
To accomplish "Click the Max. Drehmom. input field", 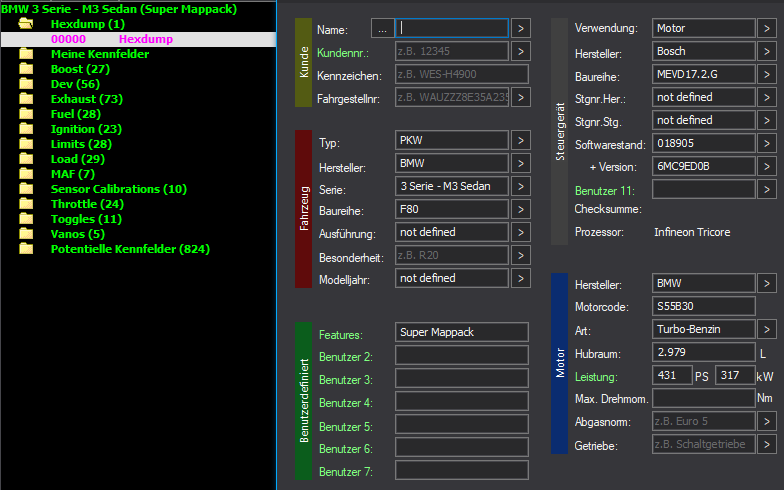I will point(704,398).
